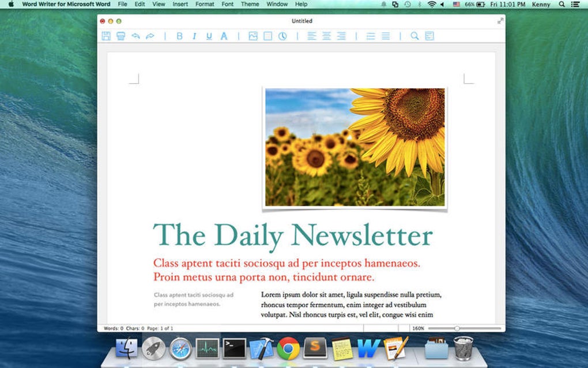Open Spotlight search in the menu bar
Screen dimensions: 588x368
pyautogui.click(x=561, y=4)
